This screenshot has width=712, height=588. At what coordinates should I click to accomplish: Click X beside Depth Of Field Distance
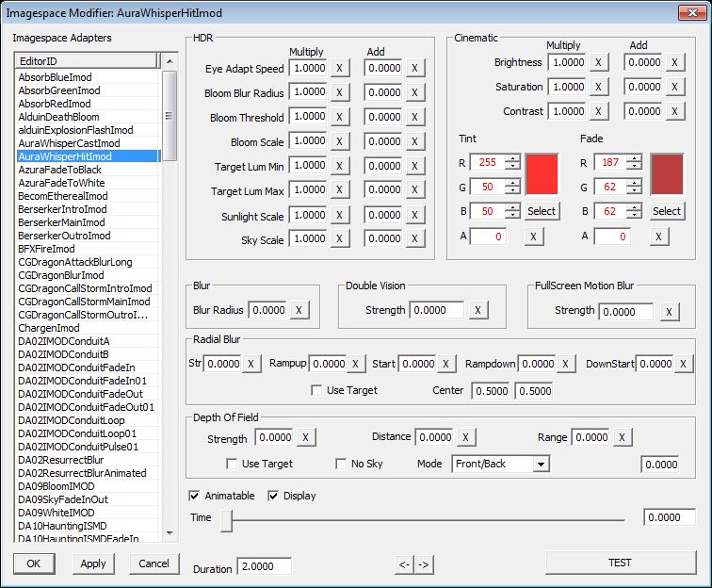tap(465, 437)
